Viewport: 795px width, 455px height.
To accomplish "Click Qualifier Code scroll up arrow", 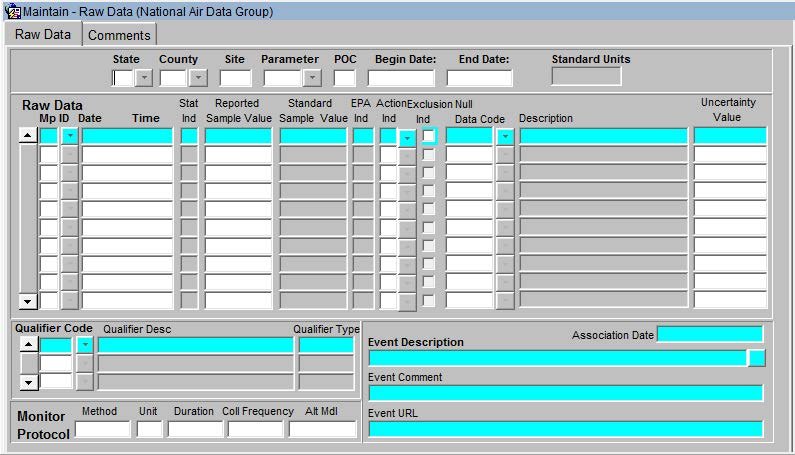I will point(29,345).
